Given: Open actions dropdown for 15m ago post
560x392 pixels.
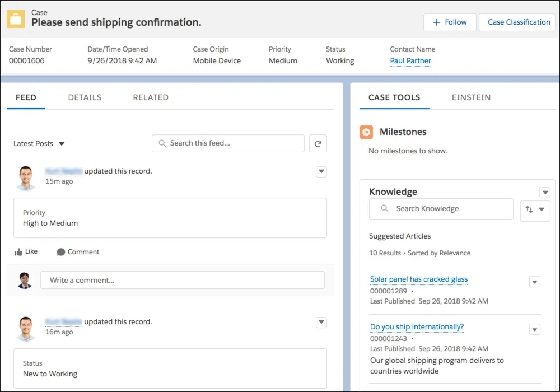Looking at the screenshot, I should (321, 172).
